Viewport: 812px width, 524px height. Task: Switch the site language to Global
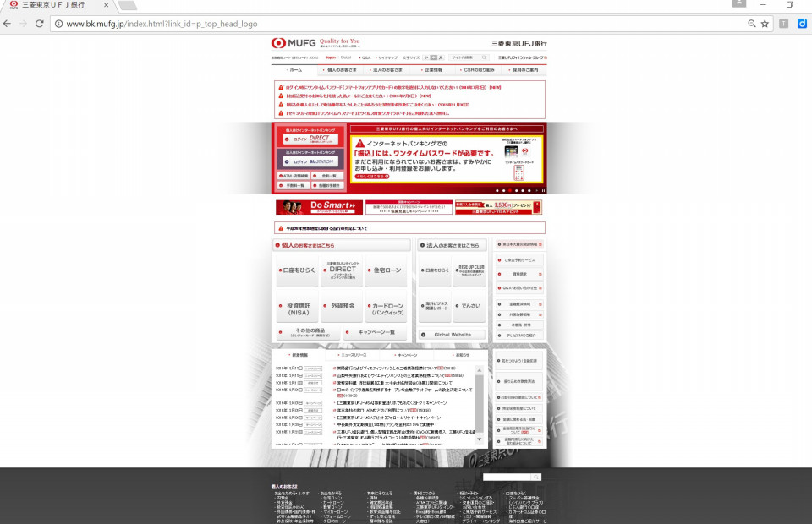click(x=346, y=57)
